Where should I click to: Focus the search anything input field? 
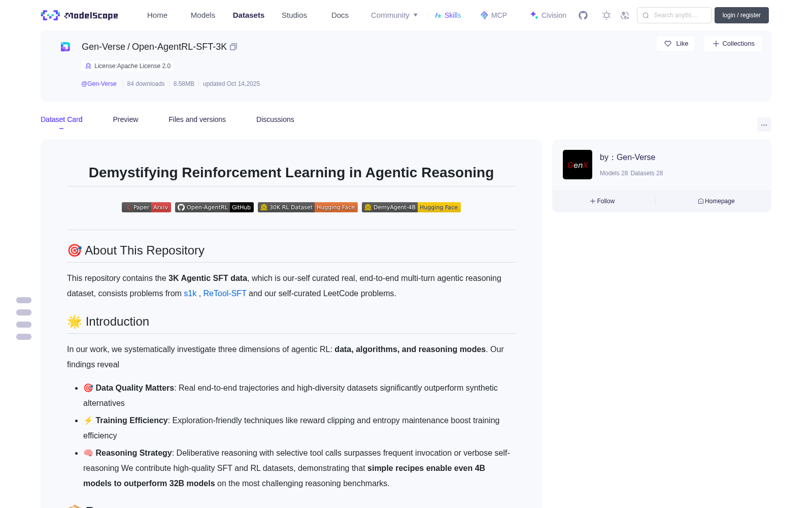[x=674, y=15]
